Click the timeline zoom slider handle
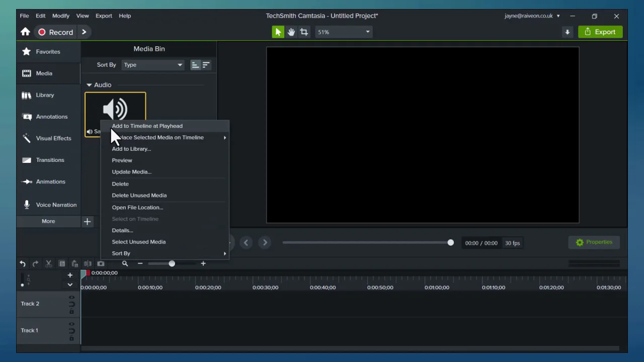Screen dimensions: 644x362 click(172, 263)
